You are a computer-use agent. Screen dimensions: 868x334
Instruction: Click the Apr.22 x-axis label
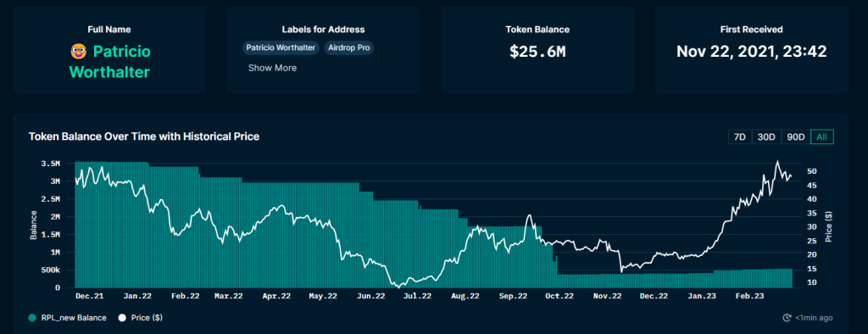point(277,297)
